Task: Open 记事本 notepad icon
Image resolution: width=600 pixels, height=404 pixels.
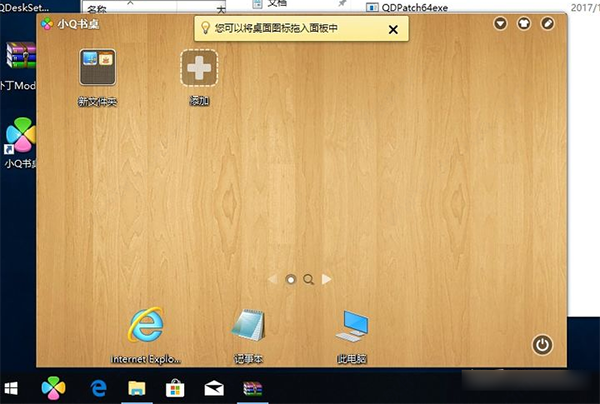Action: pyautogui.click(x=248, y=326)
